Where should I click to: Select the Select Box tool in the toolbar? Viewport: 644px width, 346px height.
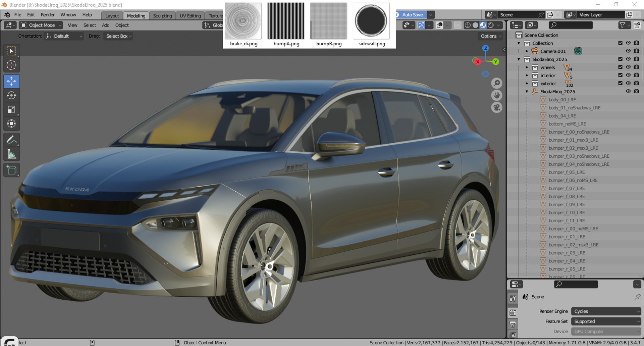(x=11, y=51)
